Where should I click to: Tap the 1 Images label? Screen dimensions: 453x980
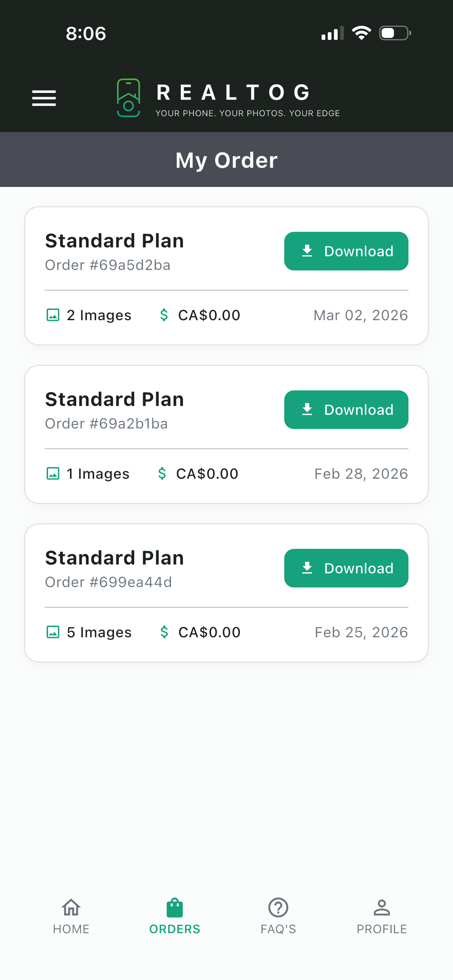(98, 474)
